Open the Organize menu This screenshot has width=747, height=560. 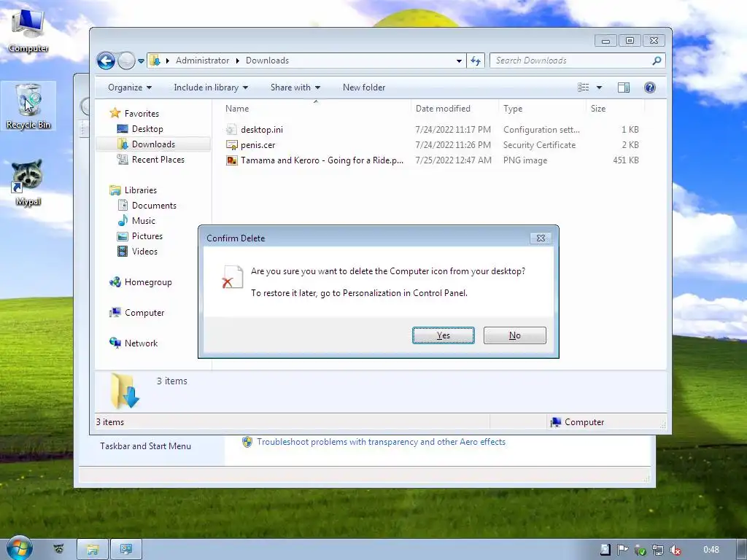click(130, 87)
